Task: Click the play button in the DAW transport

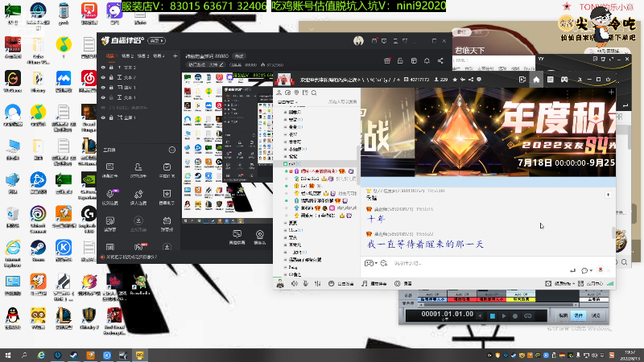Action: [x=504, y=316]
